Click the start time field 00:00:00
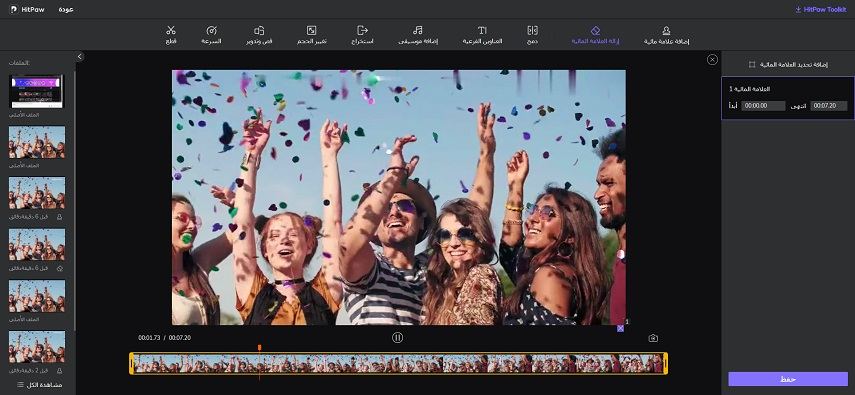The height and width of the screenshot is (395, 855). 763,106
